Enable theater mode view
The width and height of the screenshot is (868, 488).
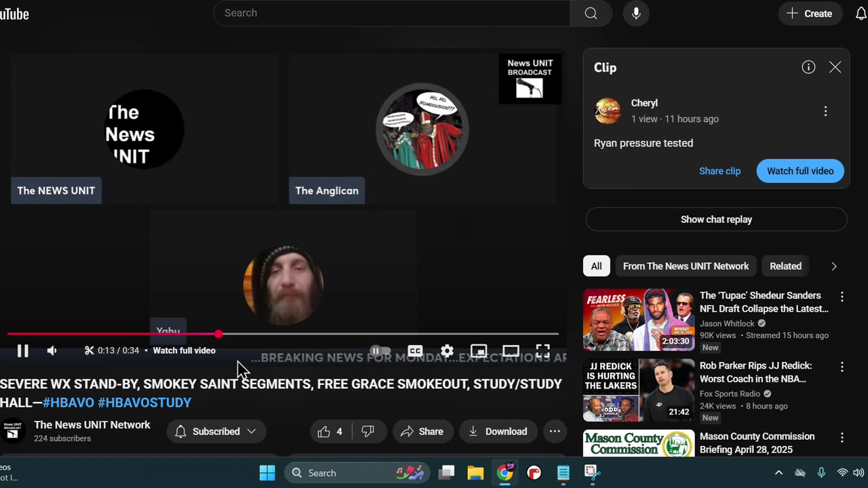pyautogui.click(x=511, y=350)
